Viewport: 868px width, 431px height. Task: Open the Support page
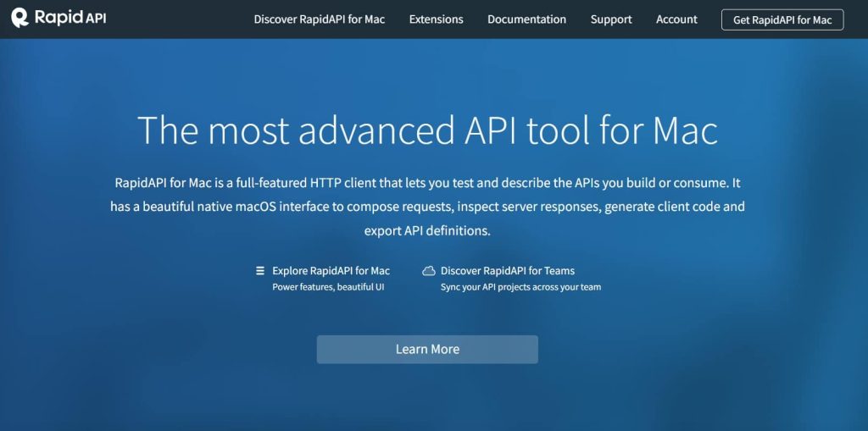point(611,19)
